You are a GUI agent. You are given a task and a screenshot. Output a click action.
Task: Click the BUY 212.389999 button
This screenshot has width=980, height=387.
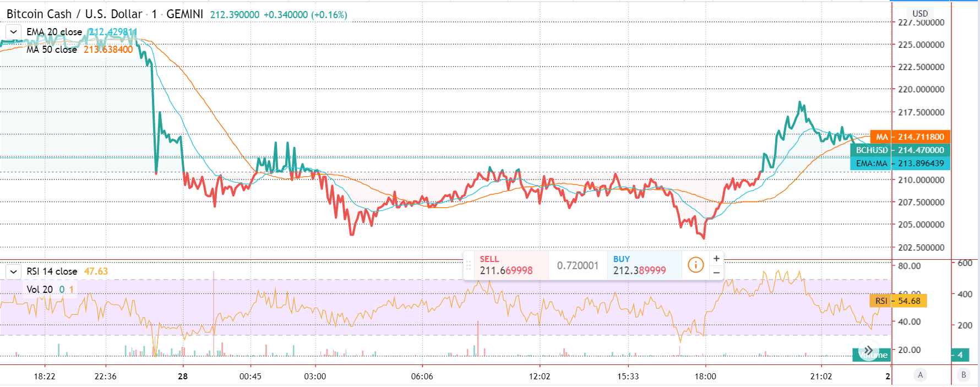(645, 265)
